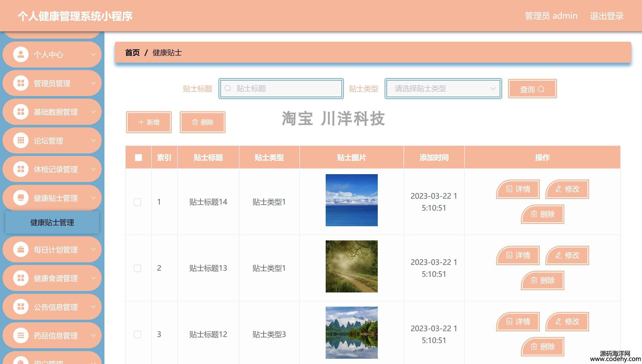The image size is (642, 364).
Task: Click the 索引 column header
Action: (x=164, y=157)
